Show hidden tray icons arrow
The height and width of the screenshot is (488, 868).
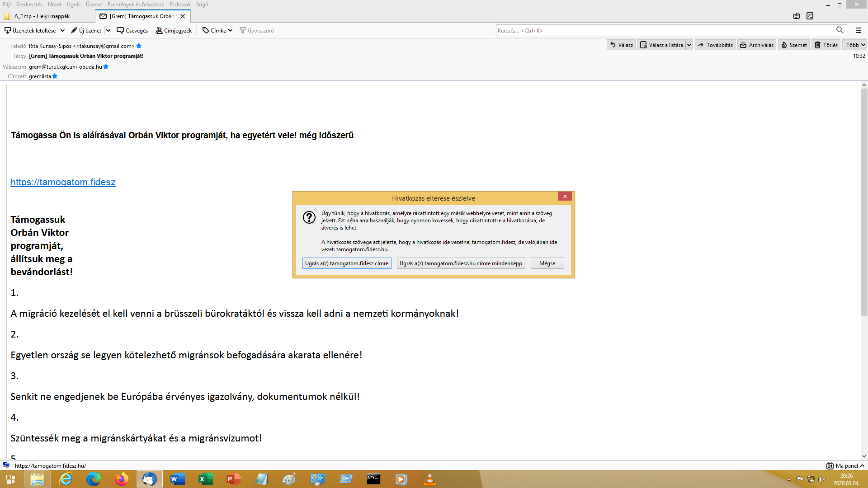789,479
